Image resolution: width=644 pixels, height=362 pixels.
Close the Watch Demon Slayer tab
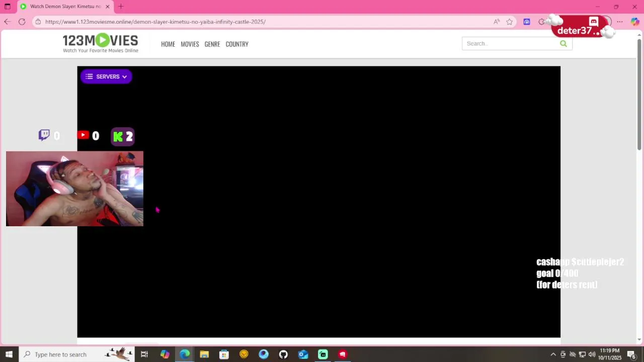coord(107,7)
